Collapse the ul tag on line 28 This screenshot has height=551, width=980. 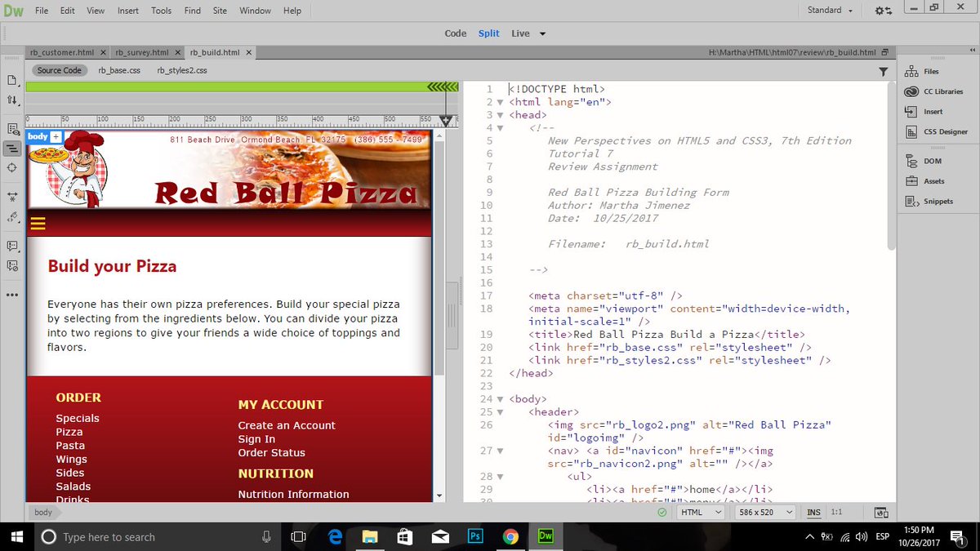pos(500,477)
